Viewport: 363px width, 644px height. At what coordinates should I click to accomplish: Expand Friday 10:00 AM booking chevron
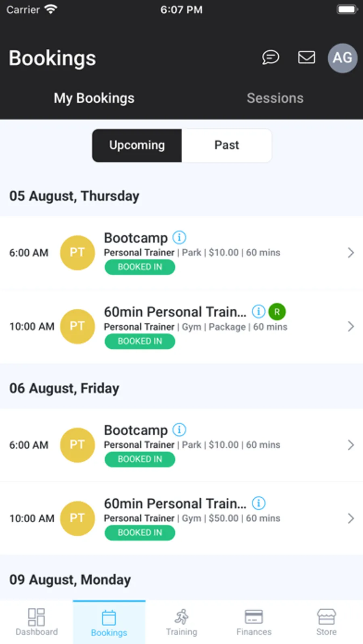[350, 518]
